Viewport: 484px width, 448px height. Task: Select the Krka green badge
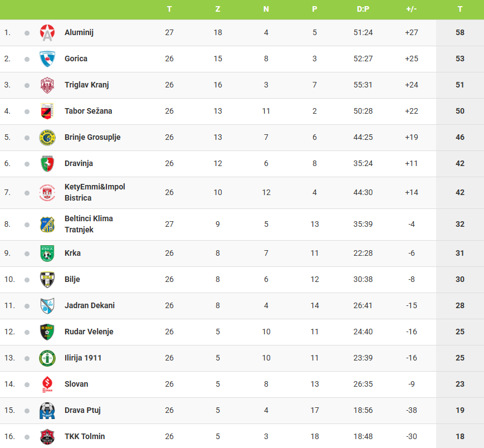point(47,254)
